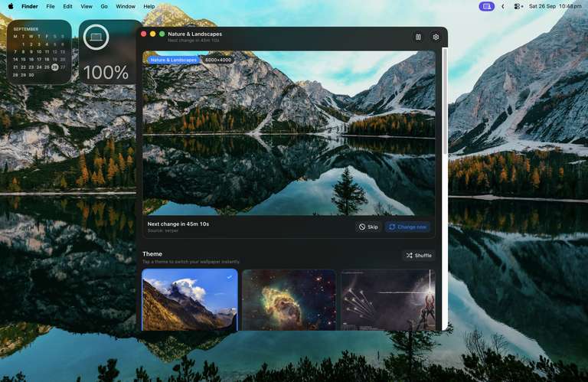Click the green full-screen window button
Image resolution: width=588 pixels, height=382 pixels.
pos(162,34)
